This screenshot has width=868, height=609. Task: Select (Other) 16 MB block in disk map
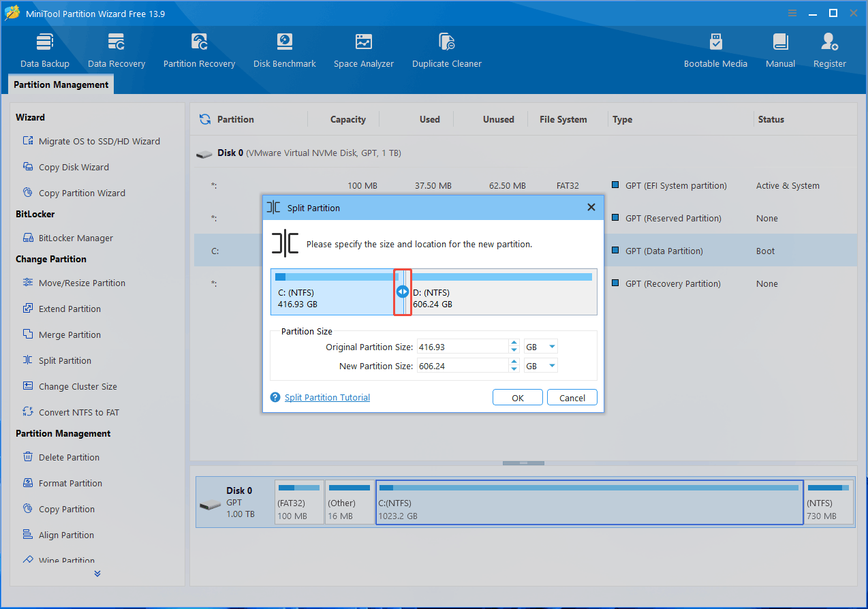(349, 502)
